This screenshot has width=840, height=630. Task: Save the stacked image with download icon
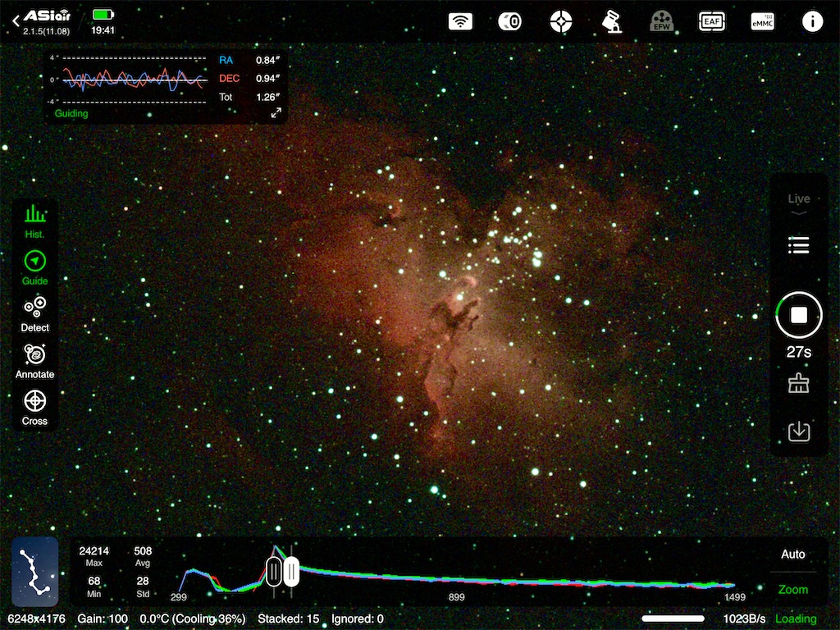coord(799,431)
